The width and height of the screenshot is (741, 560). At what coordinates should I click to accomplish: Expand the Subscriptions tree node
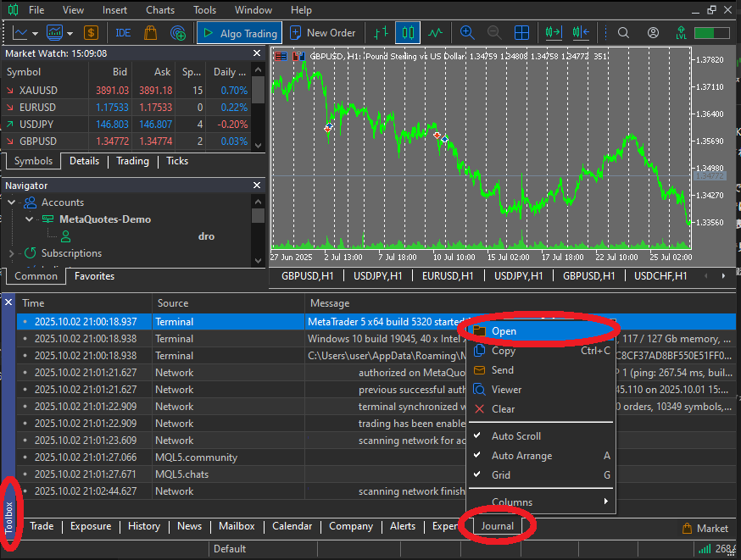(x=12, y=253)
